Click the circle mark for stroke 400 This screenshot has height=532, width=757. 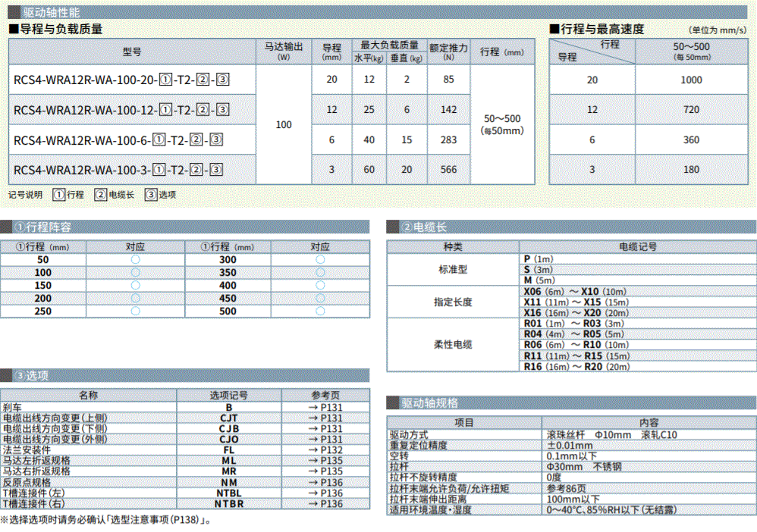pos(320,286)
